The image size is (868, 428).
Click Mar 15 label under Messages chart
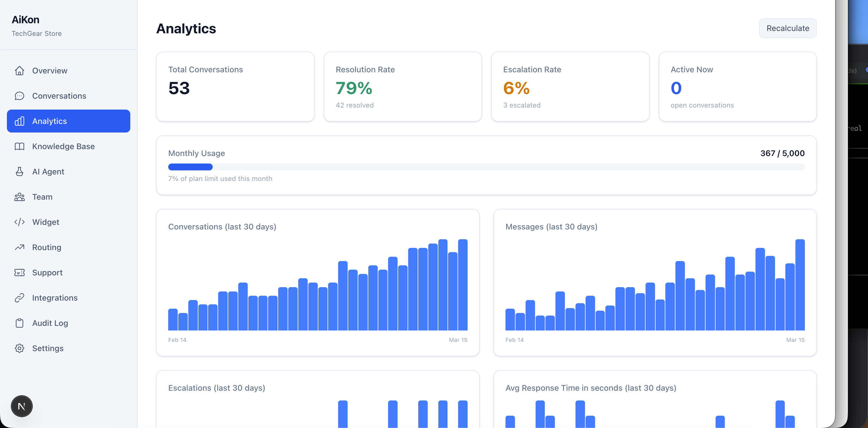tap(795, 340)
